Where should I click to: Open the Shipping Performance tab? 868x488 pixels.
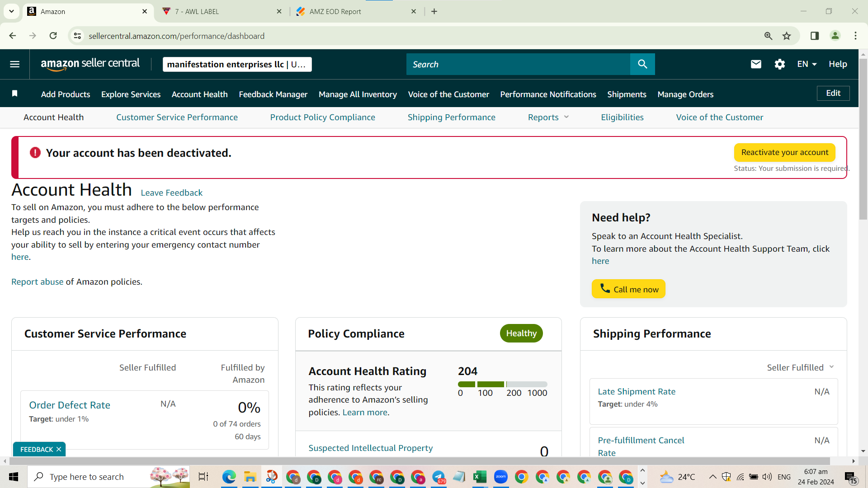[452, 117]
